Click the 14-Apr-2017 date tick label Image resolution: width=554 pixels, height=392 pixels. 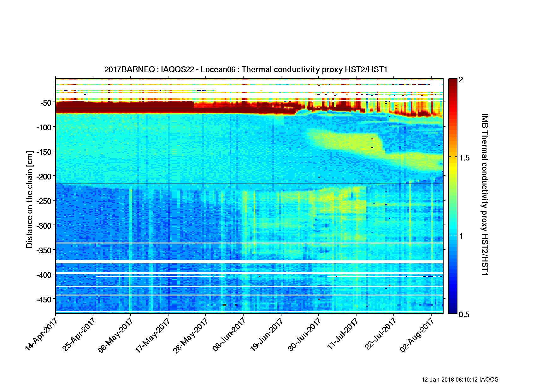coord(41,334)
